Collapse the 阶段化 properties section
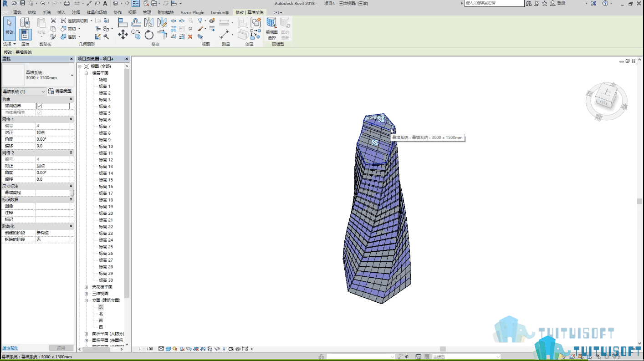This screenshot has height=361, width=644. (x=71, y=226)
